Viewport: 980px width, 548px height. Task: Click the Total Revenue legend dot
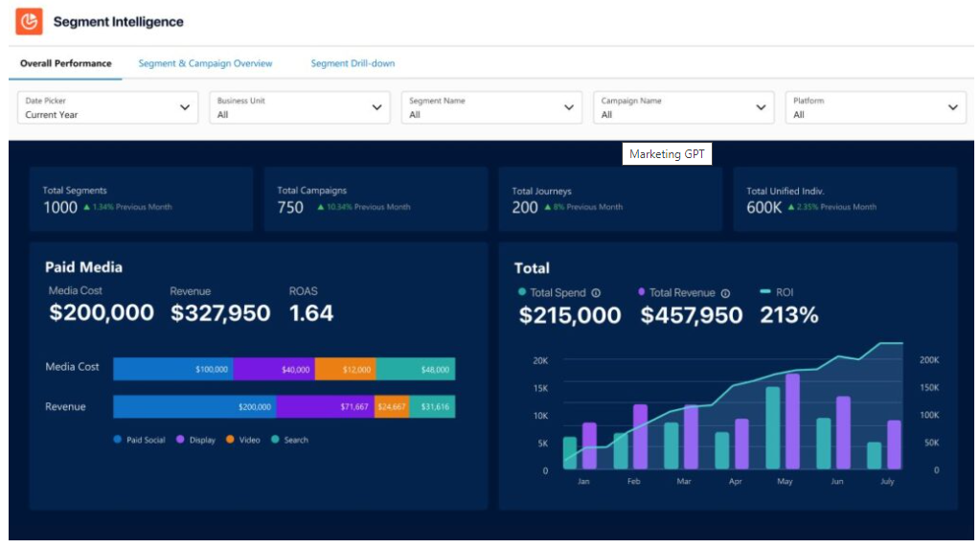(x=641, y=291)
